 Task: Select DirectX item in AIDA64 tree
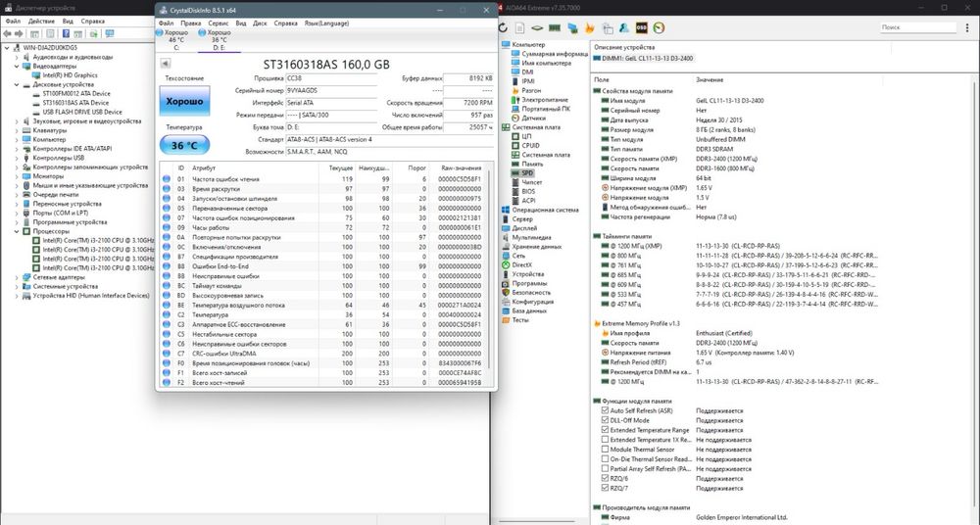(521, 265)
